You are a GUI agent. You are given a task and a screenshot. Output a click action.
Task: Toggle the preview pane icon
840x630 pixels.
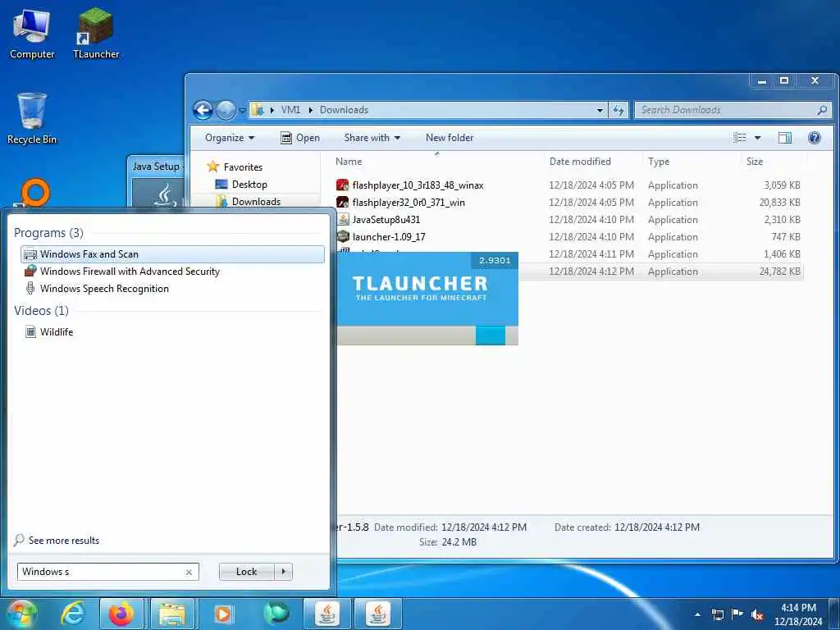coord(785,138)
